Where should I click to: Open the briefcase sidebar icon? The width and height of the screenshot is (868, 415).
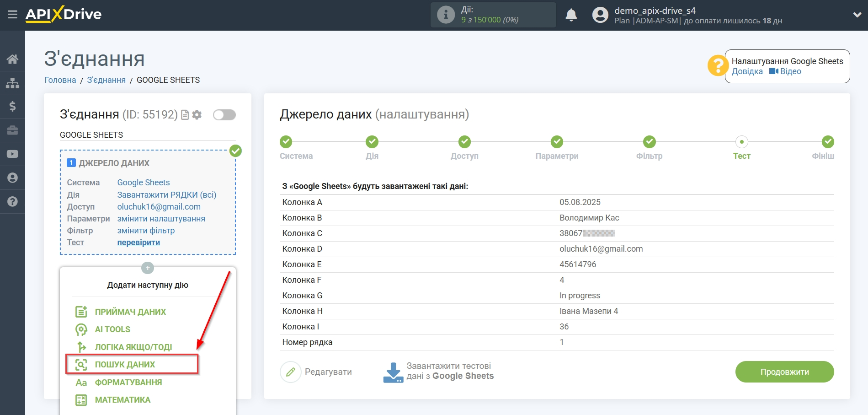pyautogui.click(x=12, y=130)
